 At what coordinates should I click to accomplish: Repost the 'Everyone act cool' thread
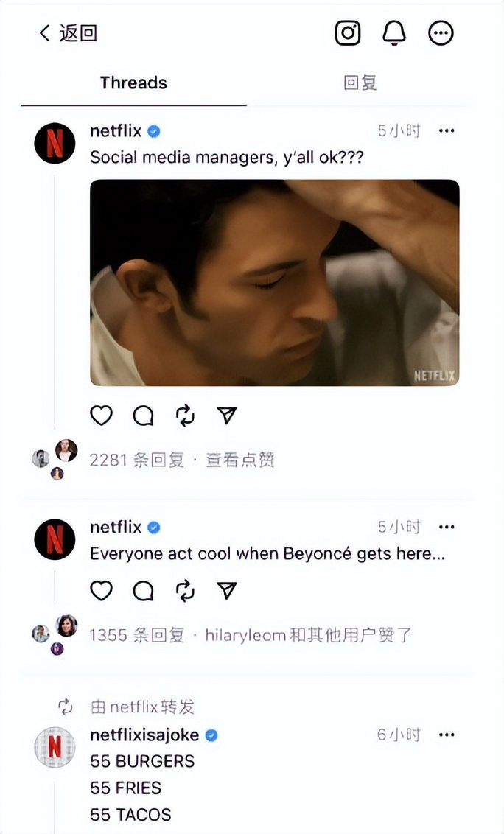coord(185,590)
